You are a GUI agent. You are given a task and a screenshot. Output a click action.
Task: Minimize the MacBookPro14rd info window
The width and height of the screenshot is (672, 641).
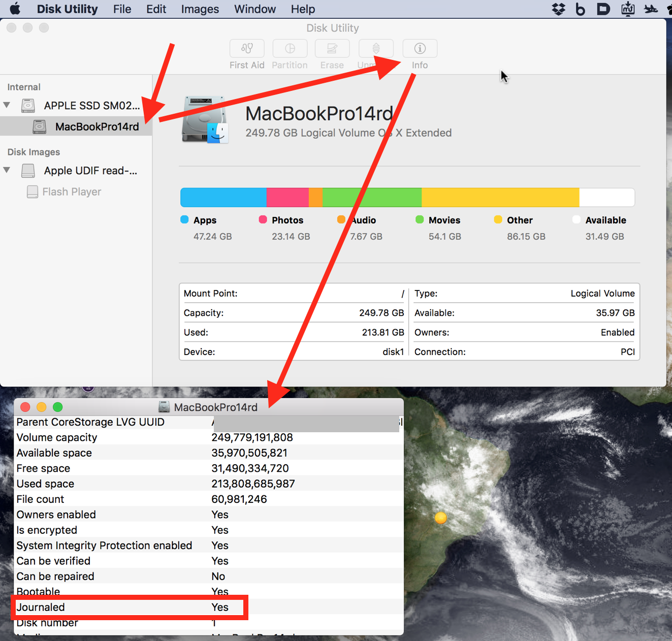[x=42, y=407]
